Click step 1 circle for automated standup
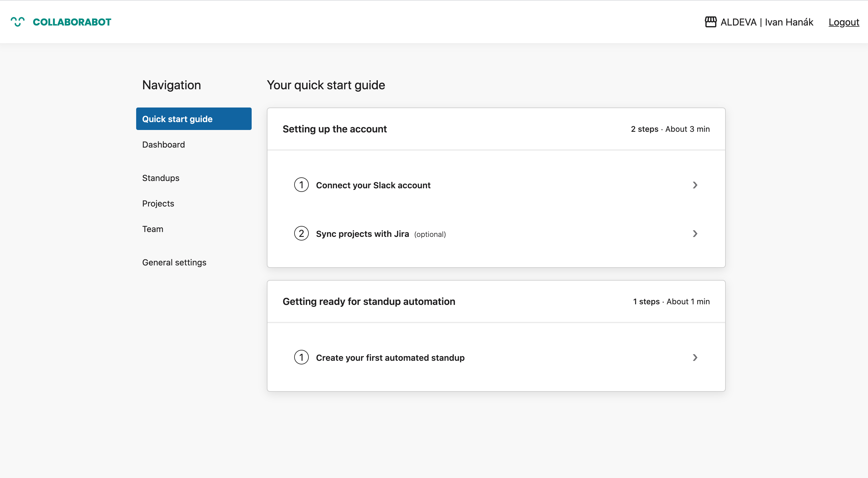 (301, 357)
